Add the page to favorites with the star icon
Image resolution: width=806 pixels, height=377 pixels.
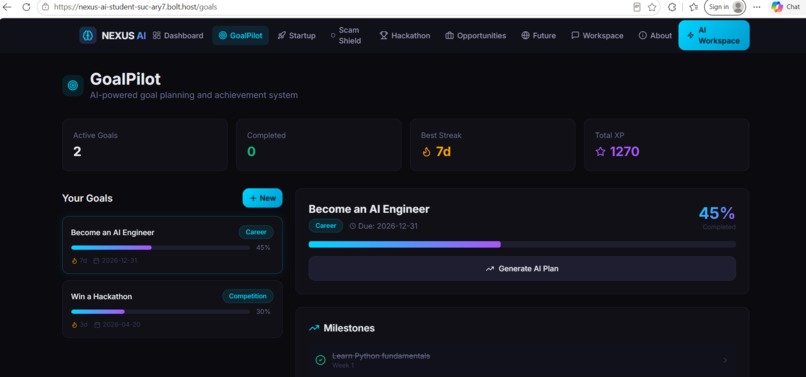click(652, 7)
